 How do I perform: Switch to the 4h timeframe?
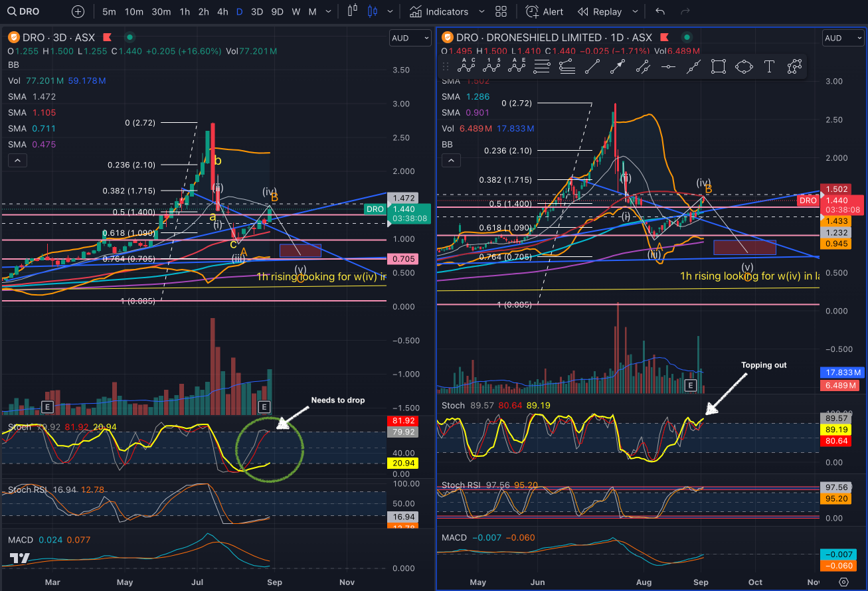[x=222, y=11]
